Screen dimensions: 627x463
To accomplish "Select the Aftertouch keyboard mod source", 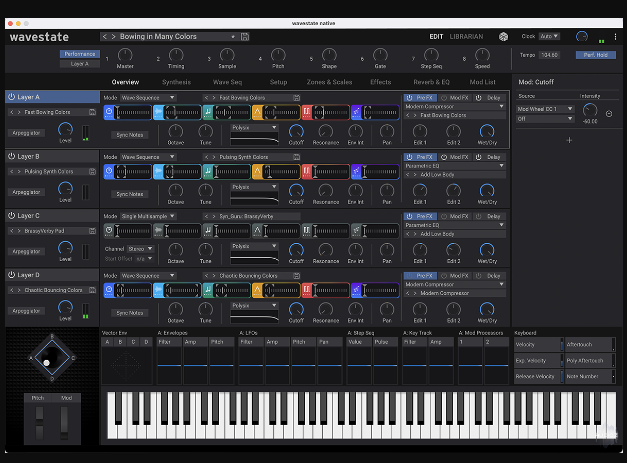I will 590,345.
